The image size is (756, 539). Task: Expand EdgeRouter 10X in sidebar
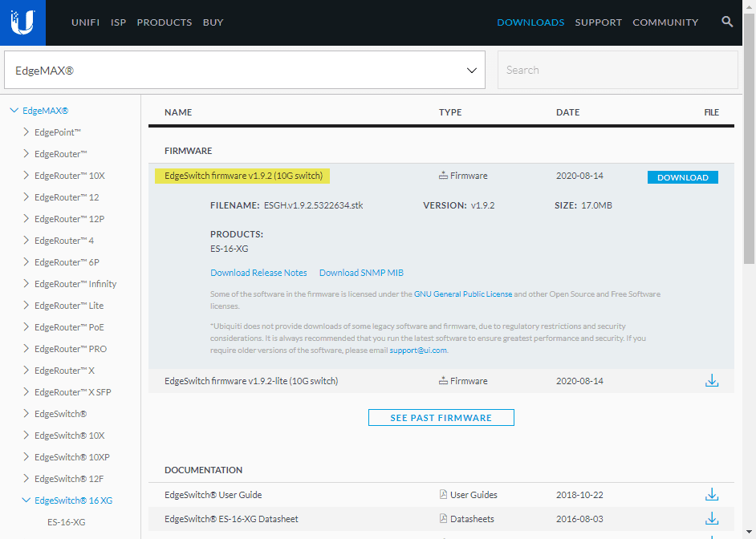26,175
